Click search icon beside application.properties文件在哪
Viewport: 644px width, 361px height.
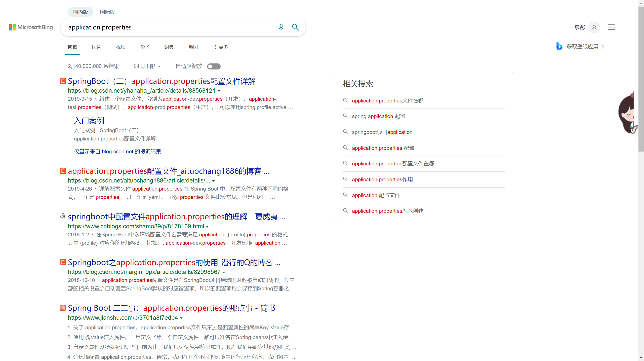(x=345, y=100)
